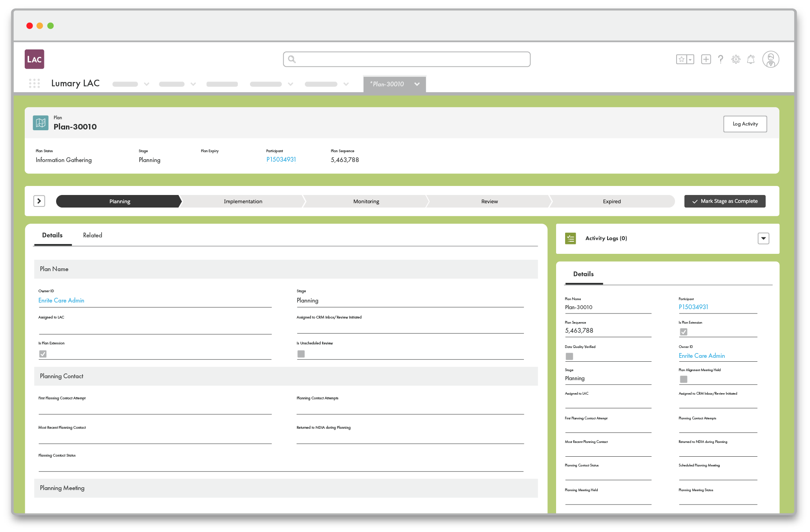Switch to the Related tab
This screenshot has height=532, width=810.
[x=92, y=235]
